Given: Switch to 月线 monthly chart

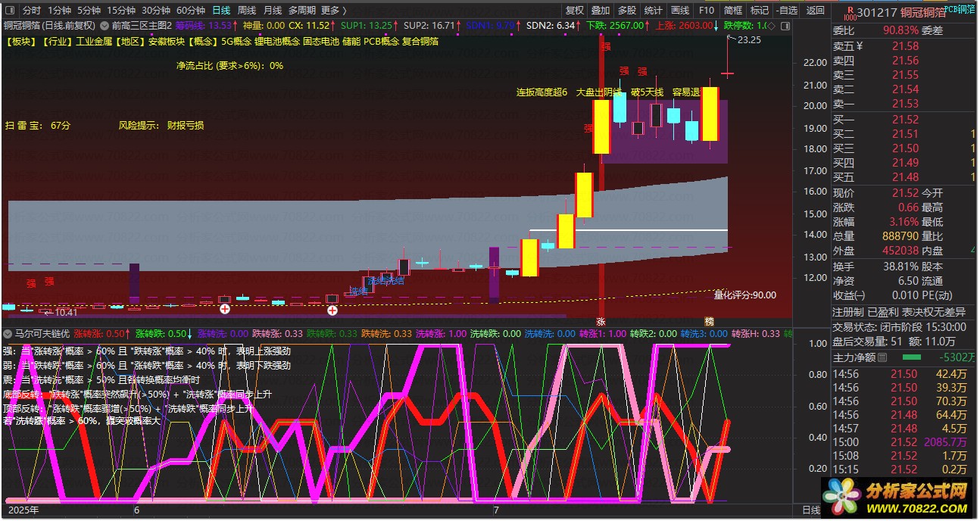Looking at the screenshot, I should click(x=273, y=11).
